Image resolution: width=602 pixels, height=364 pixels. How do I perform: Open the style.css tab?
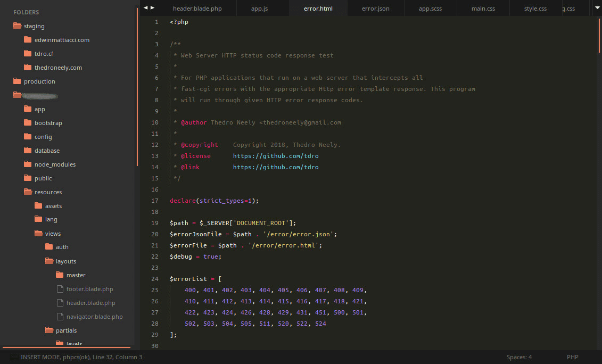535,9
